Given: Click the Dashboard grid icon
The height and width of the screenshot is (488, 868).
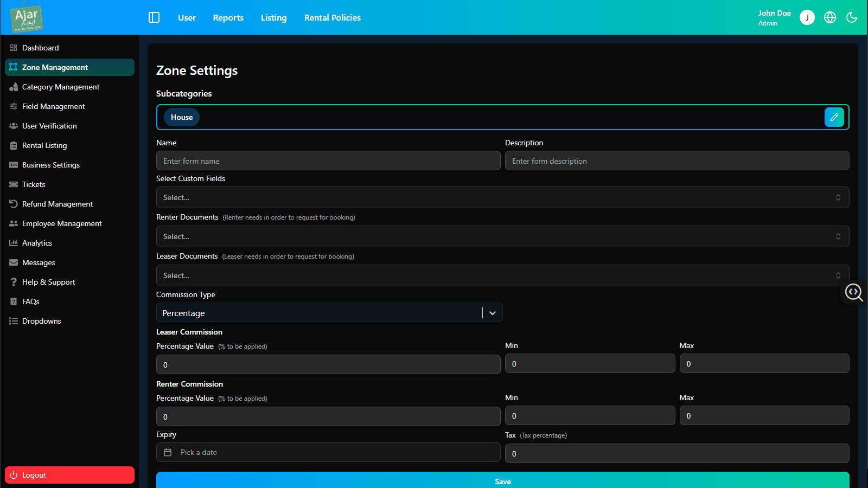Looking at the screenshot, I should pyautogui.click(x=14, y=48).
